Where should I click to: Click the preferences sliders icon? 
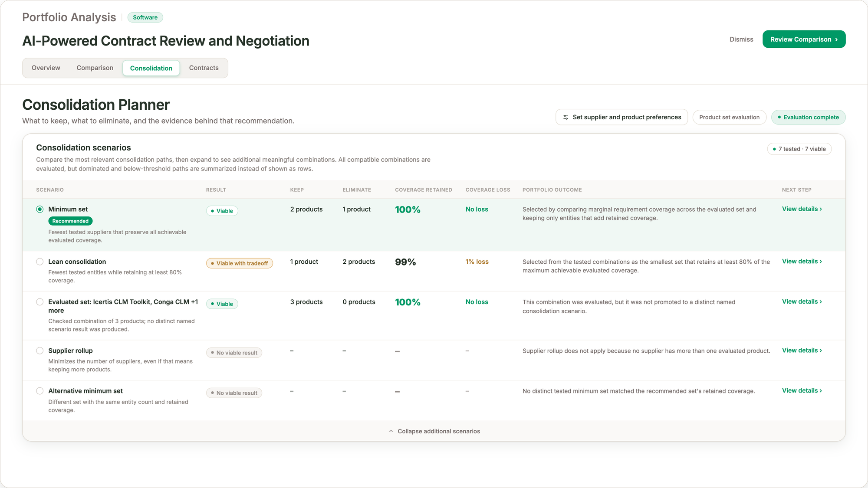point(566,117)
